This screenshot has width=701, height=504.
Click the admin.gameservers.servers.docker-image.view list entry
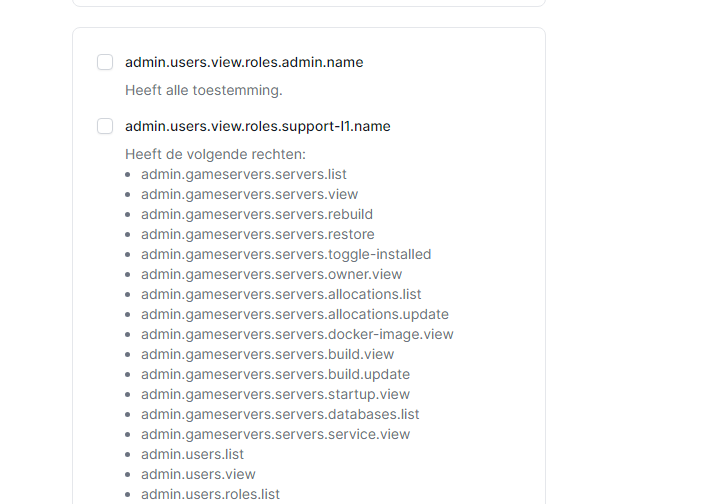coord(297,334)
